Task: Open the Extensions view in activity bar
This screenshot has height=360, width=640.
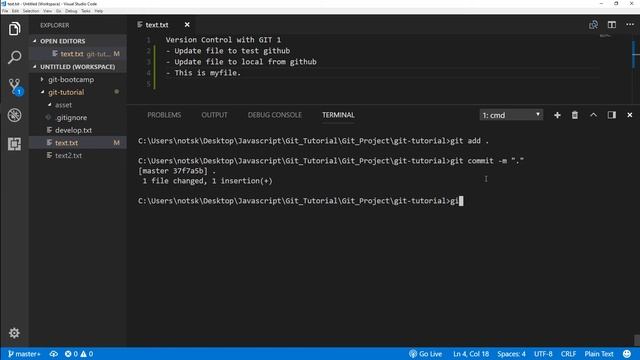Action: pos(14,144)
